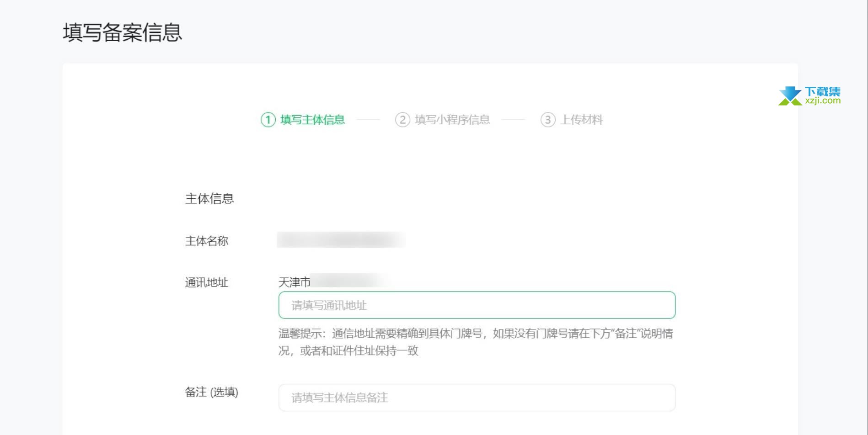Click the step 2 circle icon
The width and height of the screenshot is (868, 435).
pos(402,120)
